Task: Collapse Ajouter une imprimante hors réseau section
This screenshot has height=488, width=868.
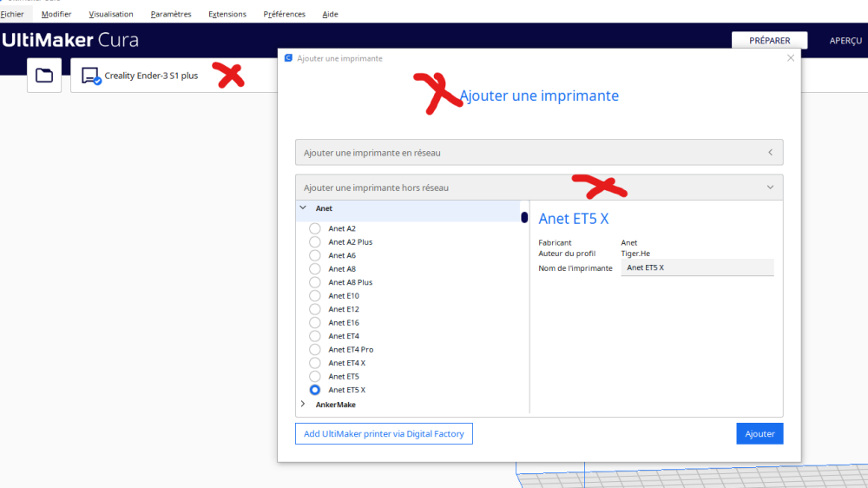Action: [539, 188]
